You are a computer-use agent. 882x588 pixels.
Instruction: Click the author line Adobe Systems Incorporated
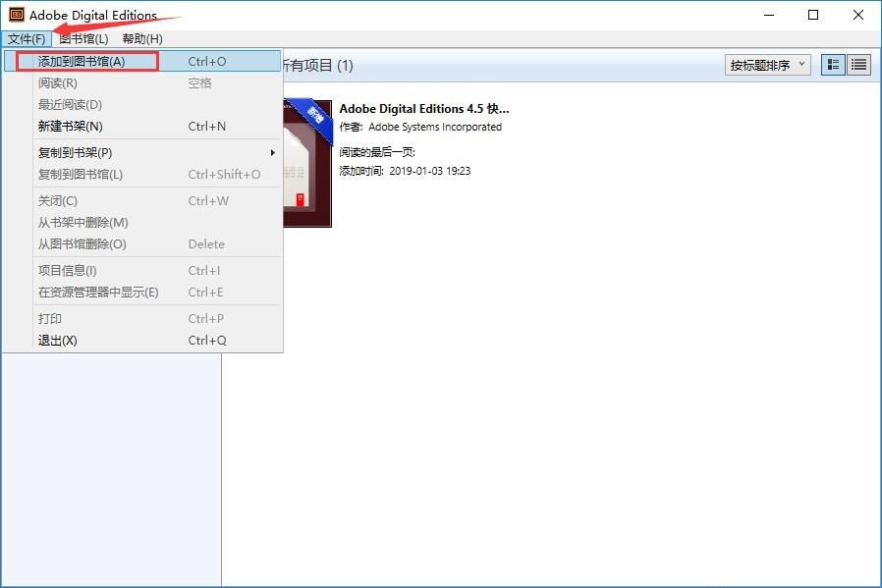tap(420, 127)
